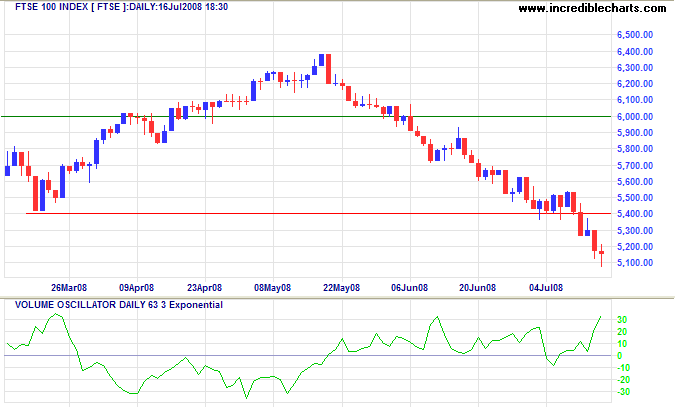675x410 pixels.
Task: Click the 5,900.00 price axis label
Action: [635, 133]
